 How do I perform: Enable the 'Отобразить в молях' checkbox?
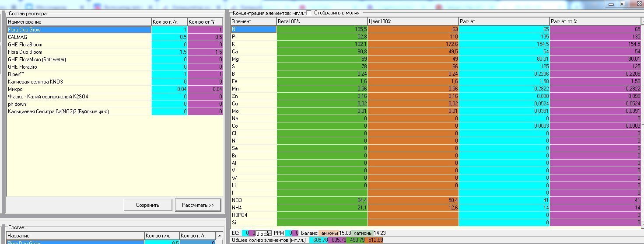click(309, 13)
